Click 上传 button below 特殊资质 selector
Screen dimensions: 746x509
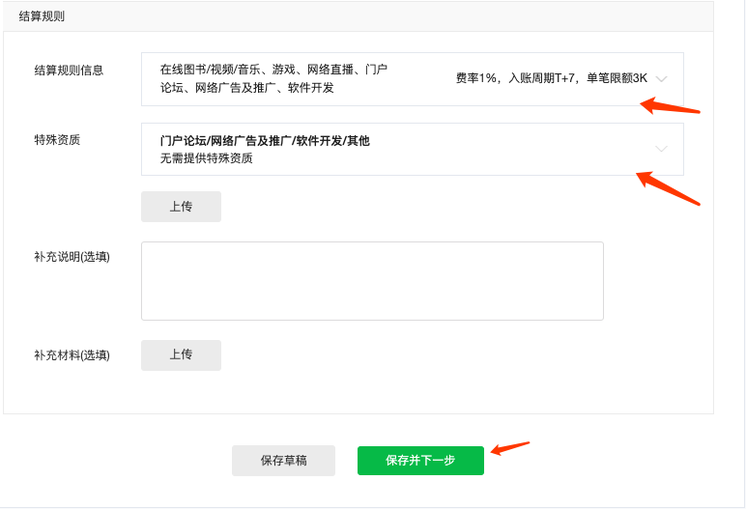[x=181, y=206]
